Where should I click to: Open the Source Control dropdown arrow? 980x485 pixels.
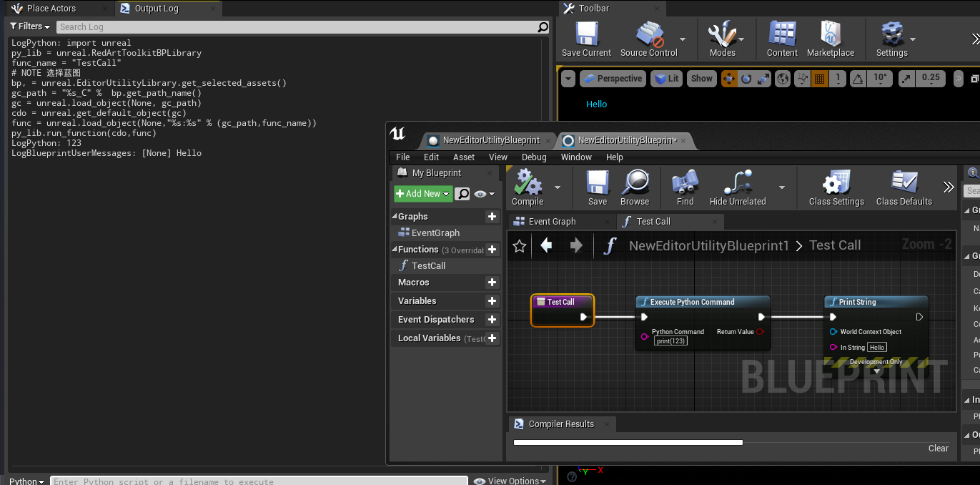coord(683,40)
